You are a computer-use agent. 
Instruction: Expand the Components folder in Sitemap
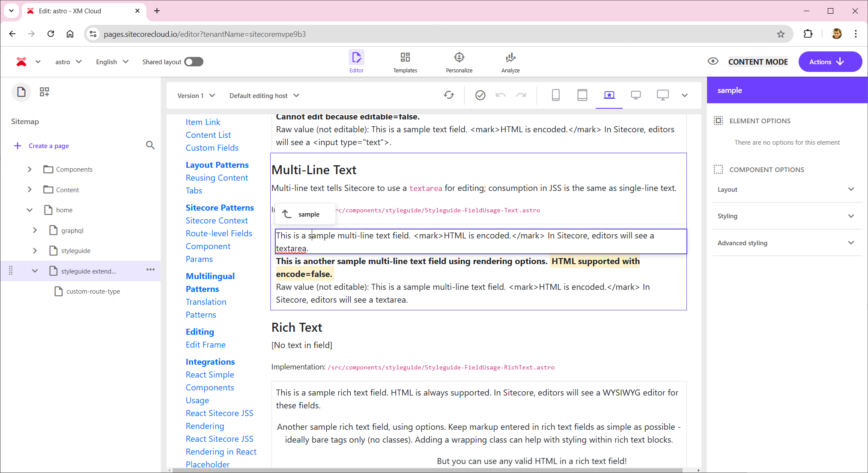[x=30, y=170]
